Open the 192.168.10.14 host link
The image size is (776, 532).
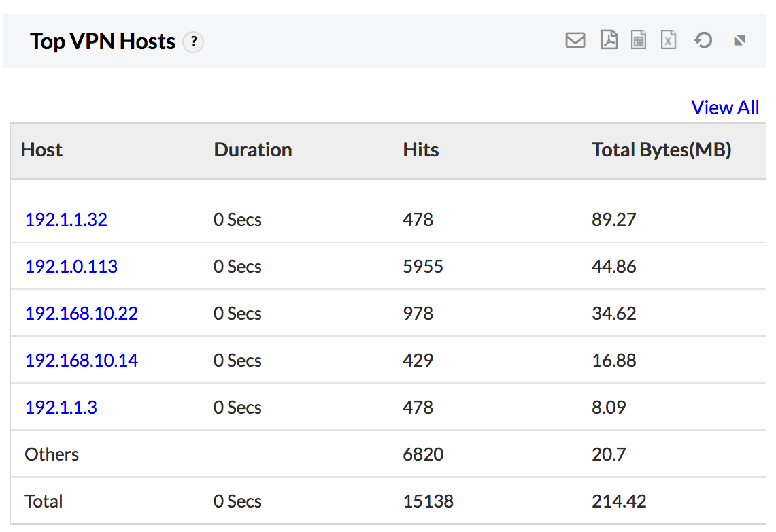point(82,361)
